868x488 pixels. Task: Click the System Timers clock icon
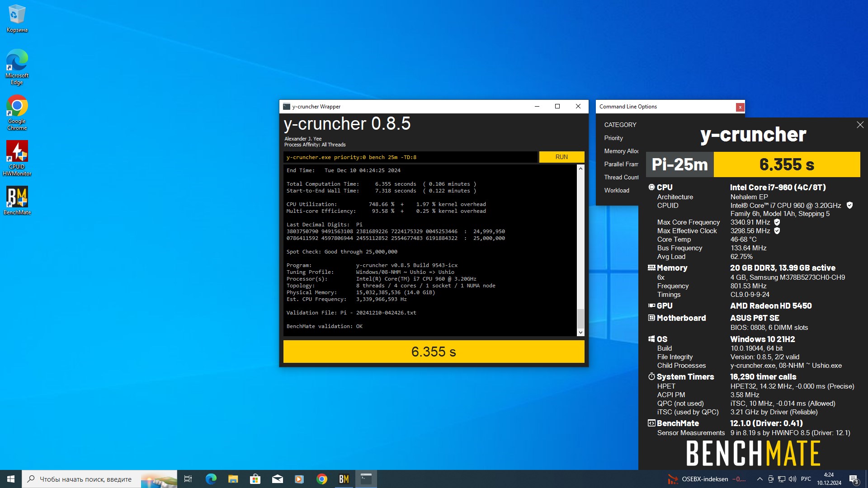[651, 377]
